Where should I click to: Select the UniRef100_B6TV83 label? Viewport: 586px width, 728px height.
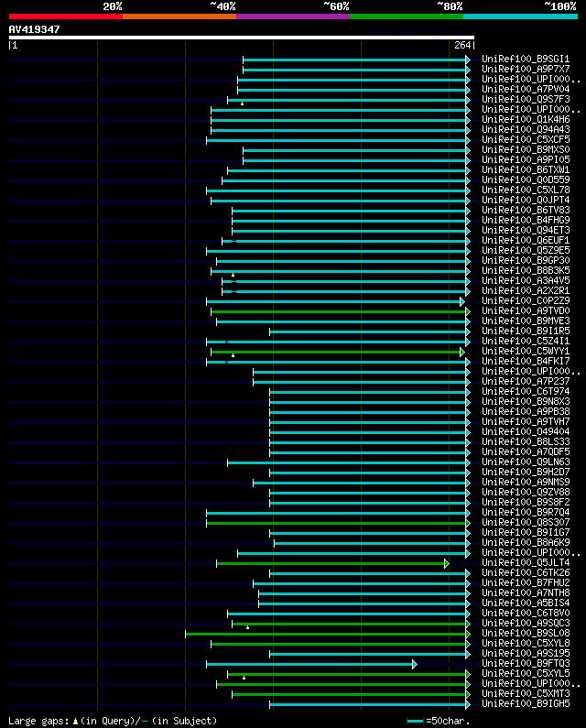526,210
